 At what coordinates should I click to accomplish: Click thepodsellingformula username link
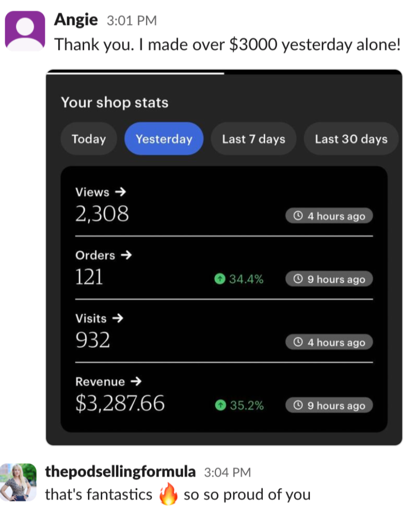120,472
